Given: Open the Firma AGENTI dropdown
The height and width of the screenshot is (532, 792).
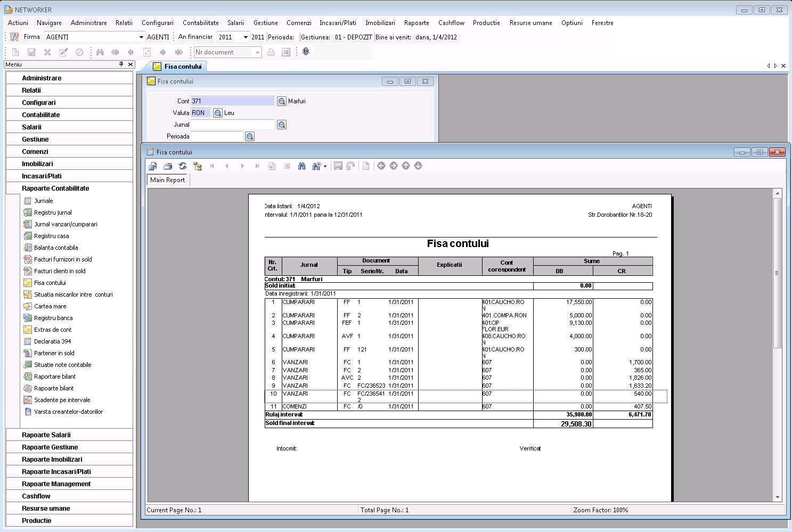Looking at the screenshot, I should coord(141,37).
